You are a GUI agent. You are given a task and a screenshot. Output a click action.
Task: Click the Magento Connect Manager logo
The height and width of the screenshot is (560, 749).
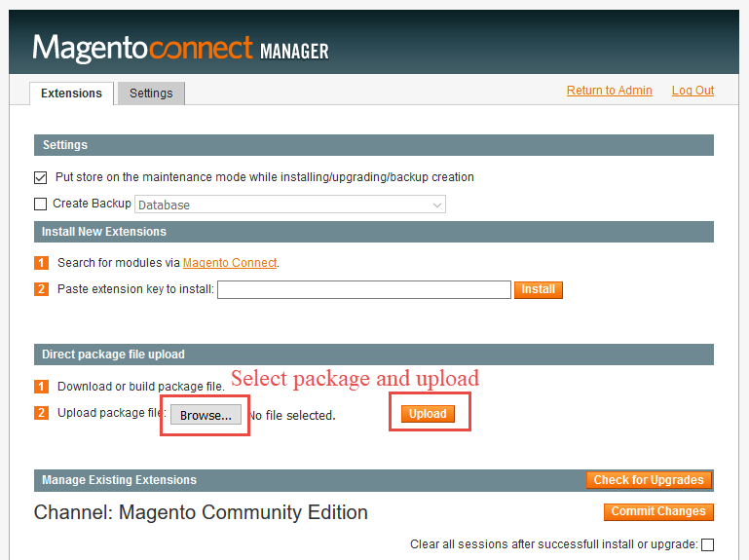tap(180, 49)
